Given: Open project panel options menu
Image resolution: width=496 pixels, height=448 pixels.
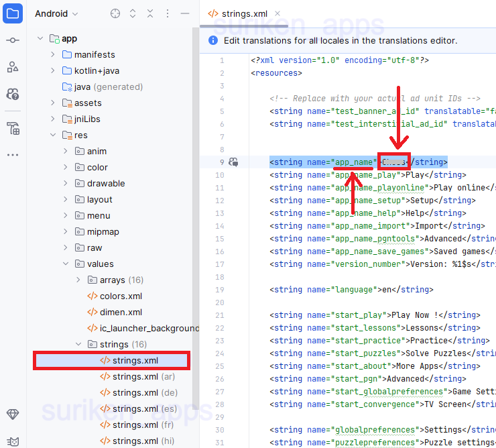Looking at the screenshot, I should pos(168,13).
